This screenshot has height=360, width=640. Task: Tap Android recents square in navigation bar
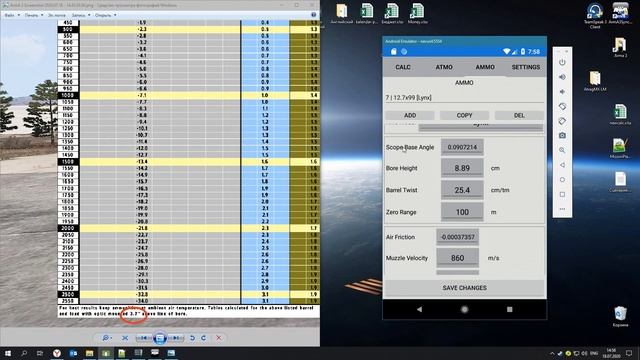509,309
